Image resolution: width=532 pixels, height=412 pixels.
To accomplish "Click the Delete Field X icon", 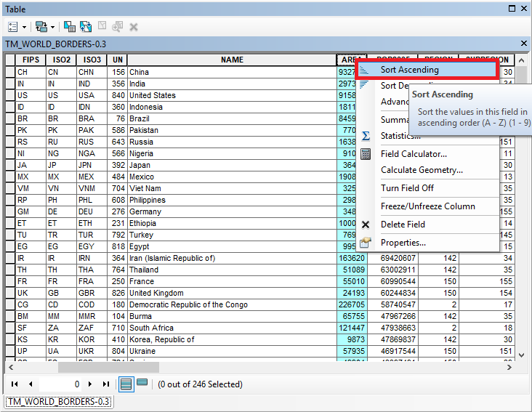I will pos(366,225).
